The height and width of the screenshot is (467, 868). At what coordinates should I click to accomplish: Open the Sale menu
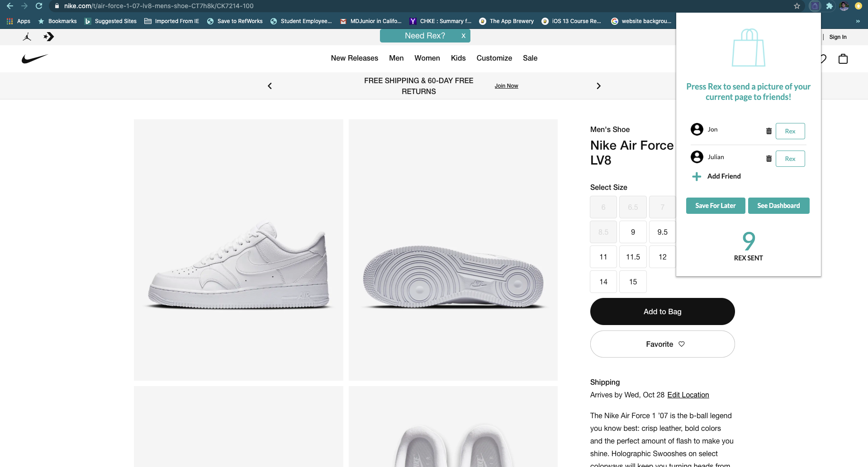530,58
